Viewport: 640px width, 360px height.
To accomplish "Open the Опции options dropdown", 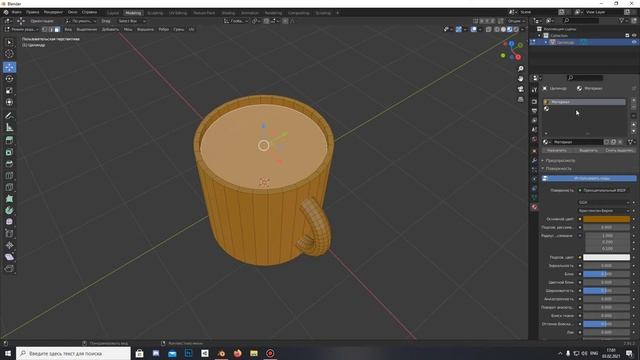I will (516, 21).
